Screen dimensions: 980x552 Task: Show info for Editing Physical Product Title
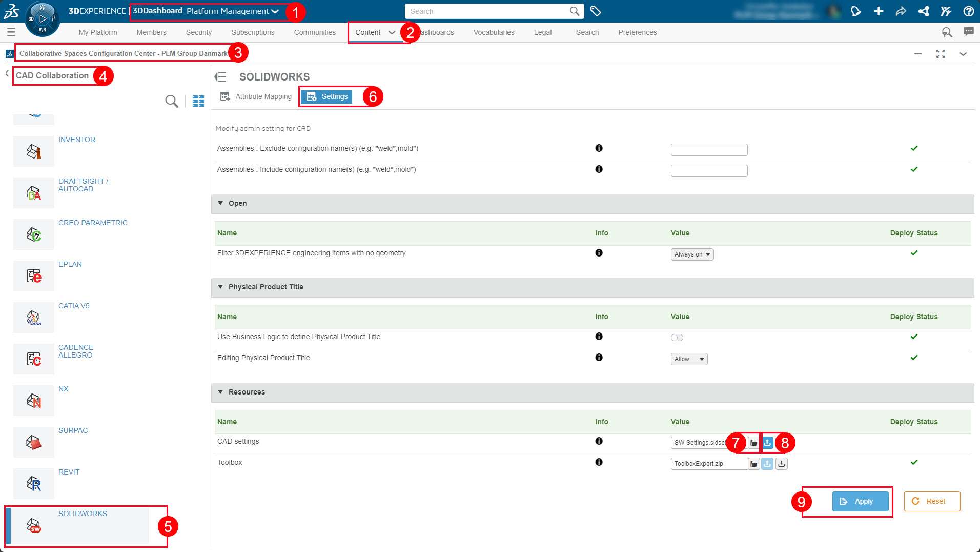coord(599,358)
